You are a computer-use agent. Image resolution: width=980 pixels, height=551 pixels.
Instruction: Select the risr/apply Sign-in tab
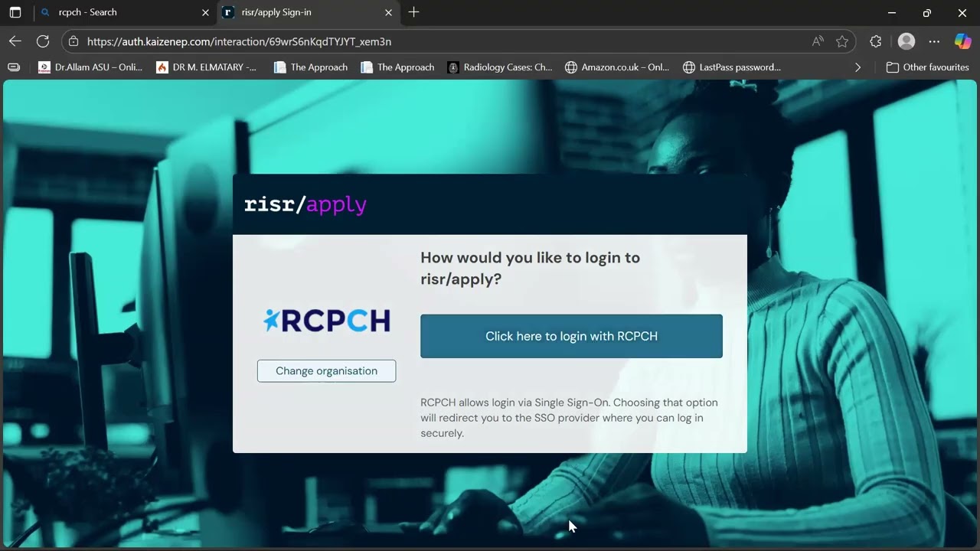pos(309,12)
